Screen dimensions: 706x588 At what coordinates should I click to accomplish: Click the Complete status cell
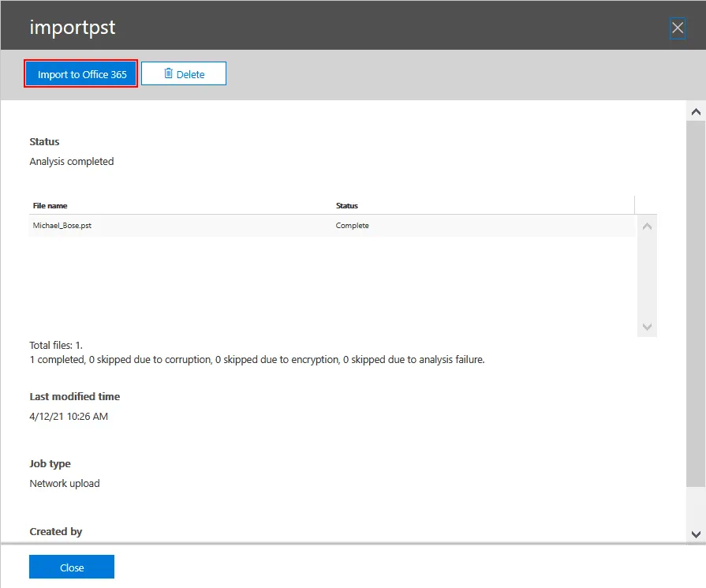coord(353,226)
